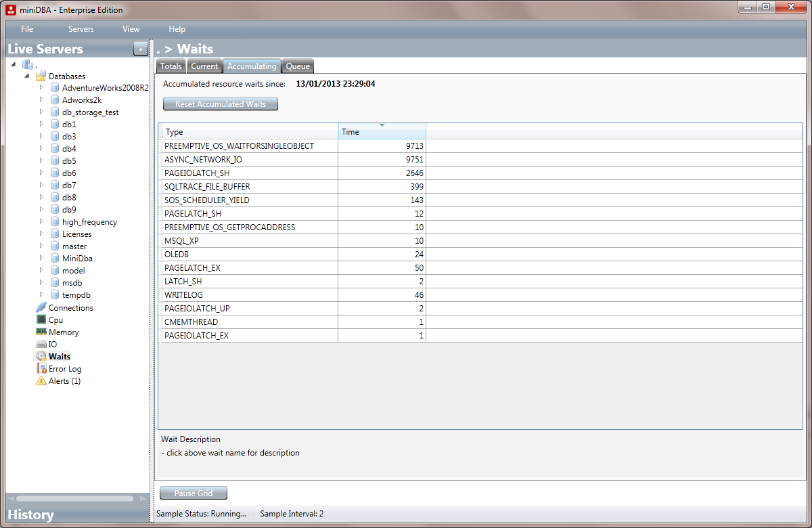Select the WRITELOG wait type

183,295
